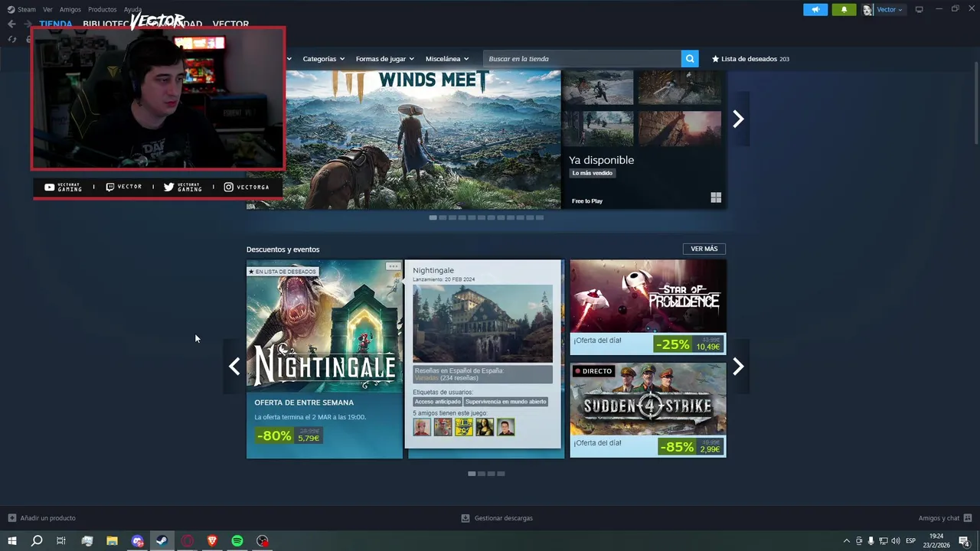This screenshot has width=980, height=551.
Task: Open the Amigos menu
Action: [70, 9]
